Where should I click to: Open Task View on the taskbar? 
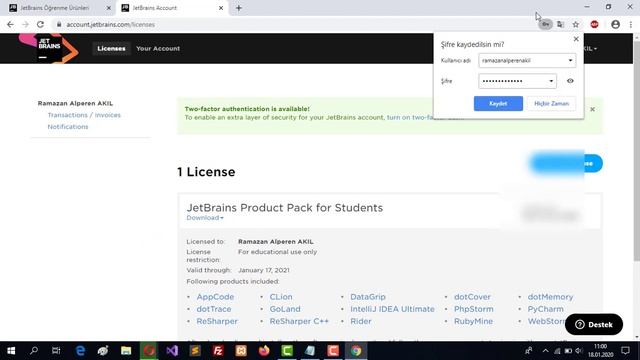pos(56,351)
